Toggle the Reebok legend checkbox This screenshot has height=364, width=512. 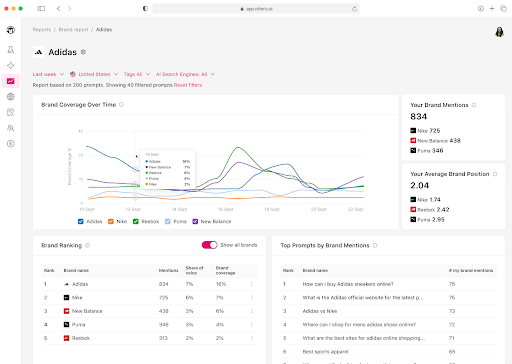[x=136, y=221]
